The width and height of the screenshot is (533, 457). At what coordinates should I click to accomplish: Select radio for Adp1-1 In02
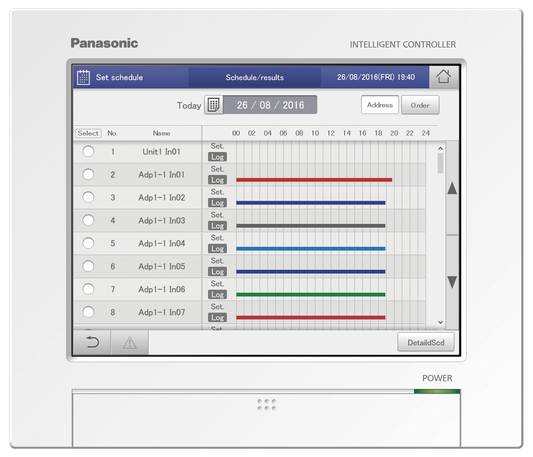[88, 197]
